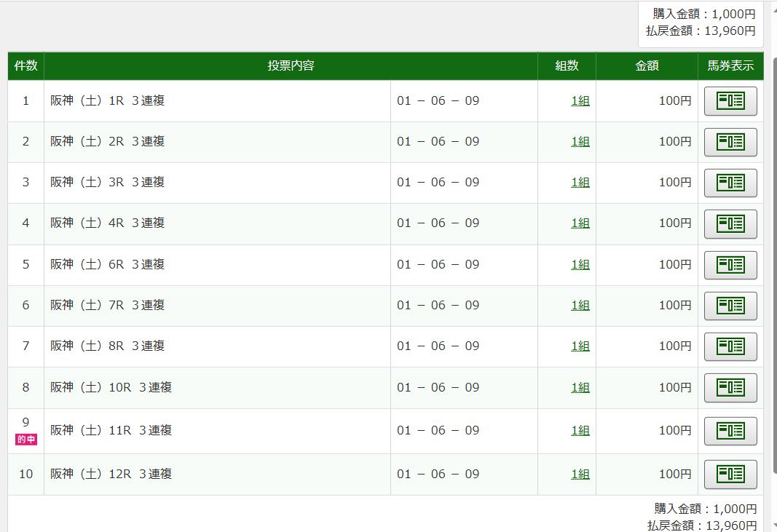Show betting ticket for Hanshin 1R row

tap(730, 101)
